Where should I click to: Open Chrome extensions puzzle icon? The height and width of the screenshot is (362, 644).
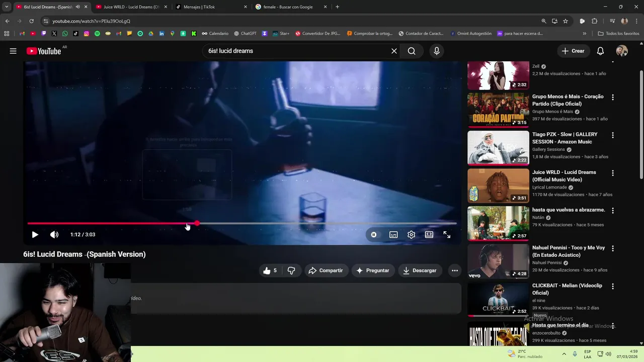point(594,21)
